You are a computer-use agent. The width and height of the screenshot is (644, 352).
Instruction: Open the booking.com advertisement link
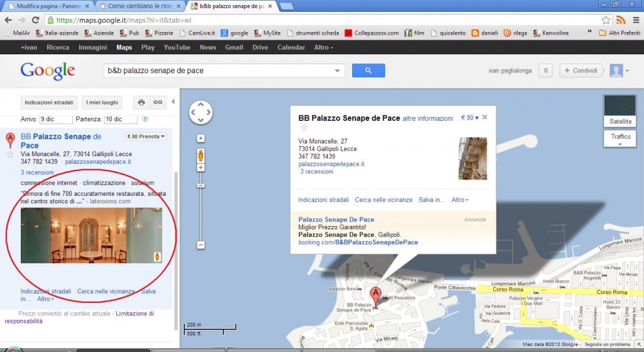(358, 242)
